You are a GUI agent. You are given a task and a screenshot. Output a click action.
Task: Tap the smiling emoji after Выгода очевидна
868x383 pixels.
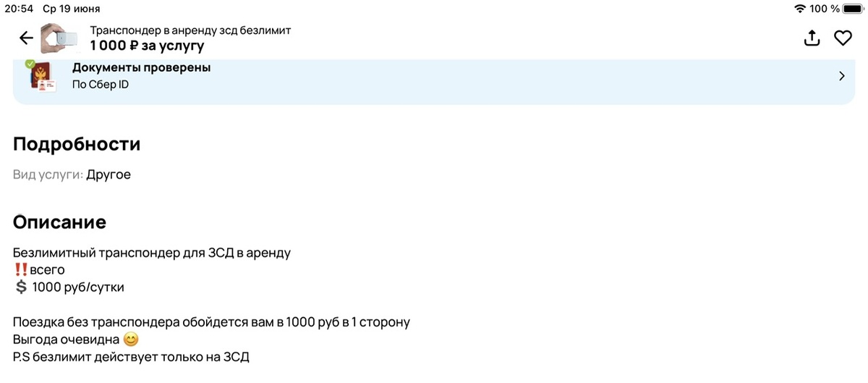[x=131, y=339]
